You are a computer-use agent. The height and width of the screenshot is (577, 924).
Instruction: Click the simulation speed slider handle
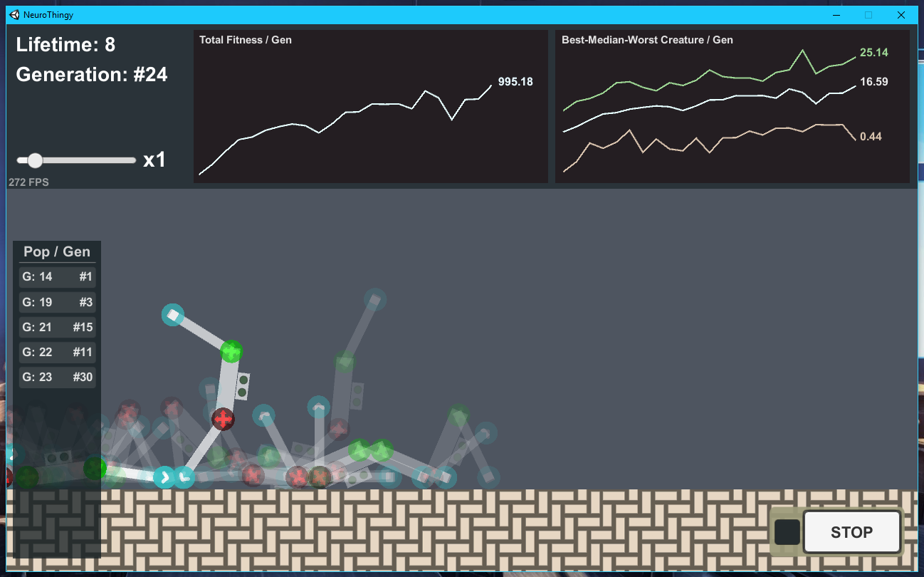(34, 160)
